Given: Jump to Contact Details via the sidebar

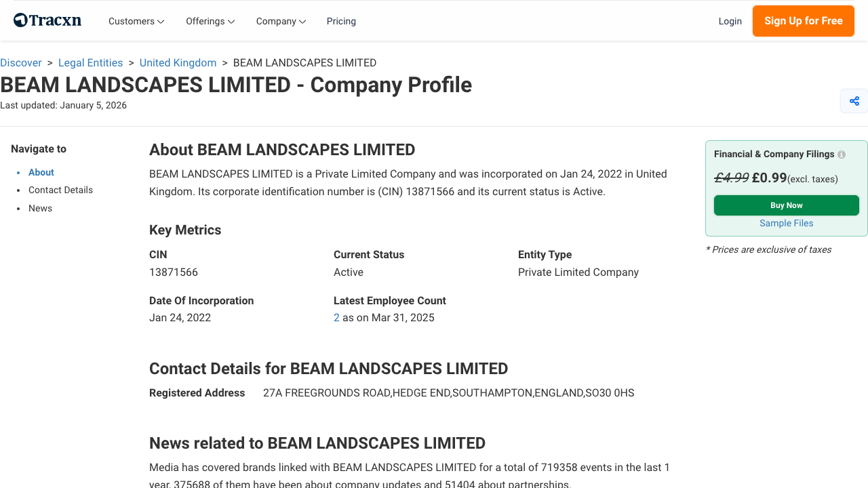Looking at the screenshot, I should coord(60,190).
